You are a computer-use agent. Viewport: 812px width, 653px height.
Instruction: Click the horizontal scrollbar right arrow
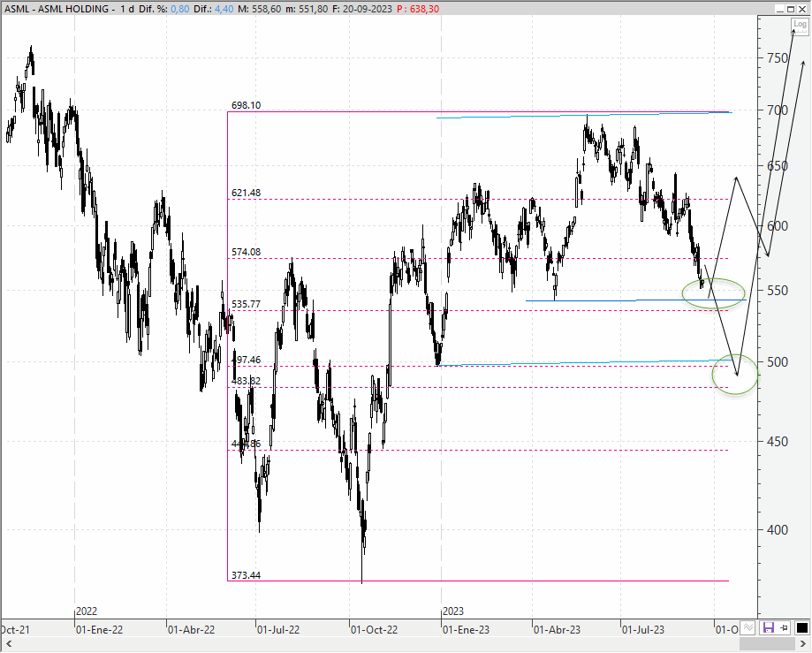(x=803, y=643)
